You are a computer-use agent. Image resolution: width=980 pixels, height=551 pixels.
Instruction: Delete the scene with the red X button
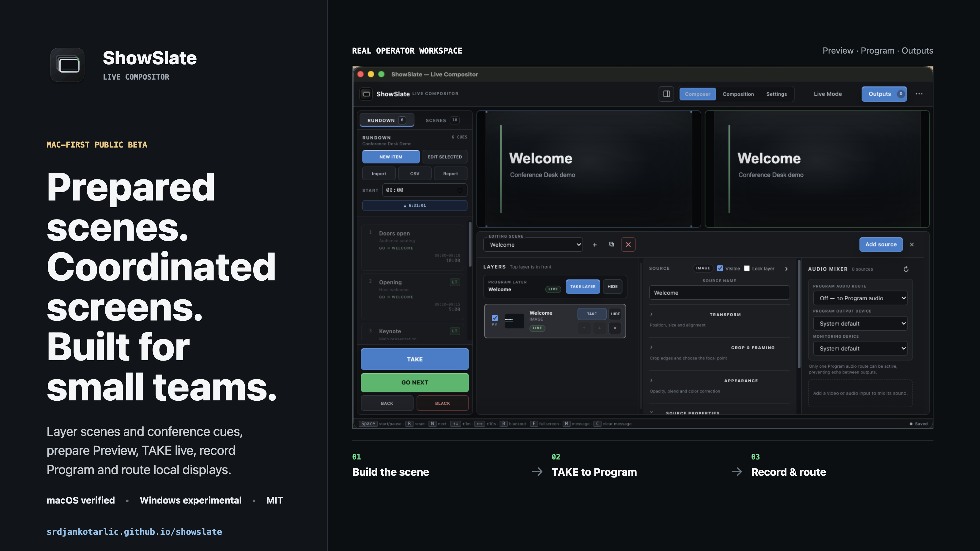coord(628,245)
